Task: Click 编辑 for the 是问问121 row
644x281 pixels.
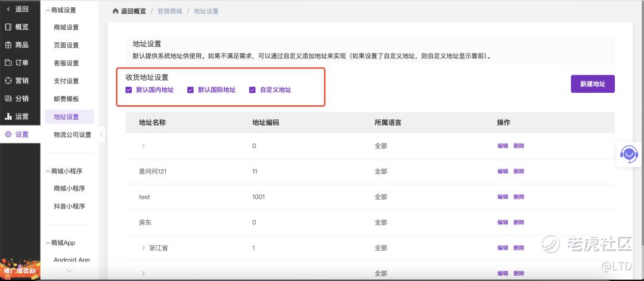Action: [503, 171]
